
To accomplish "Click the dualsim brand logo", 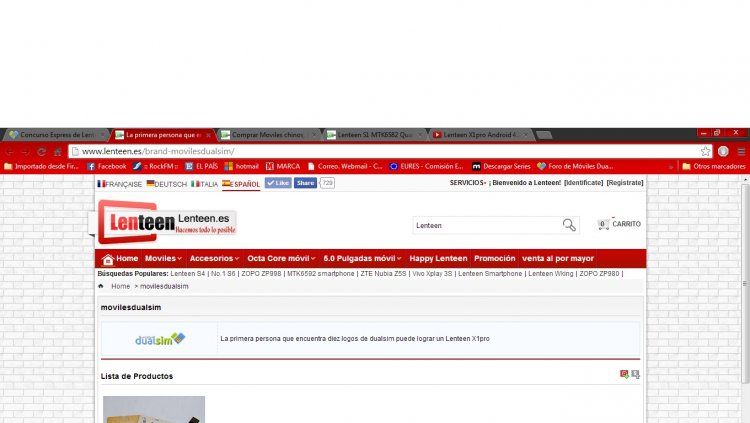I will pyautogui.click(x=160, y=339).
